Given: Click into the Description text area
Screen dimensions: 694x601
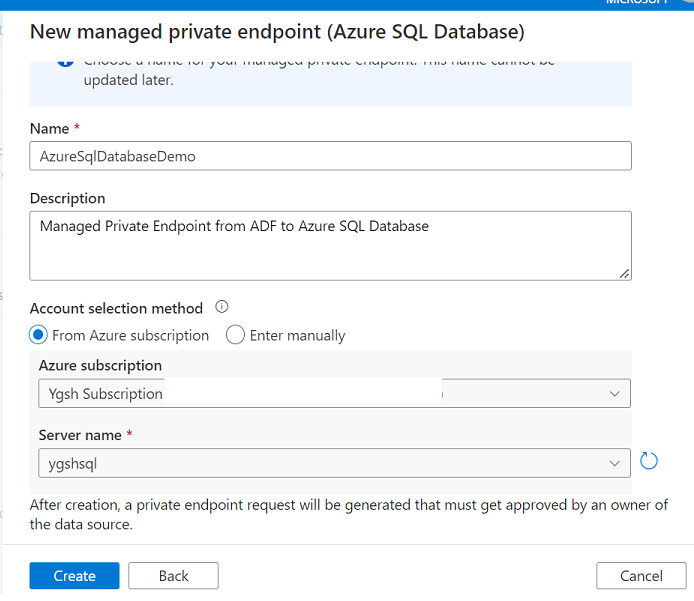Looking at the screenshot, I should click(x=330, y=245).
